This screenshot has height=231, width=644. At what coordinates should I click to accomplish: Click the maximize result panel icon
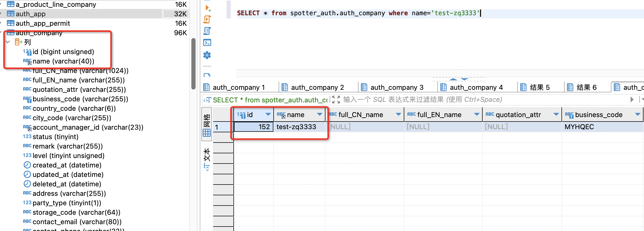coord(336,100)
